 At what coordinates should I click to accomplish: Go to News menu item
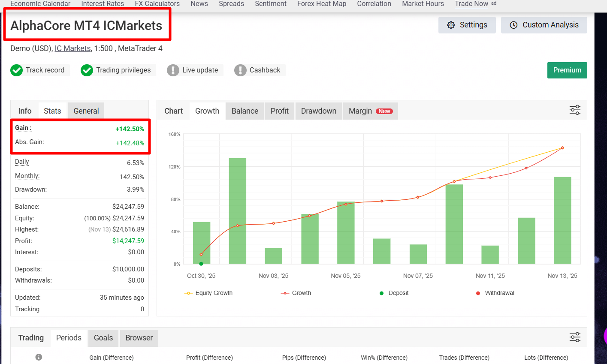(x=199, y=4)
